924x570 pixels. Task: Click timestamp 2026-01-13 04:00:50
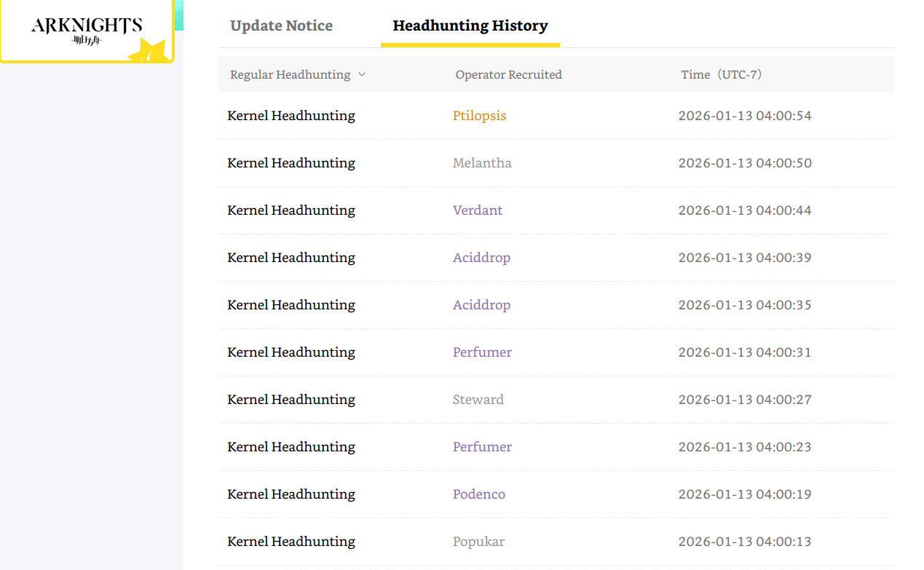point(745,163)
